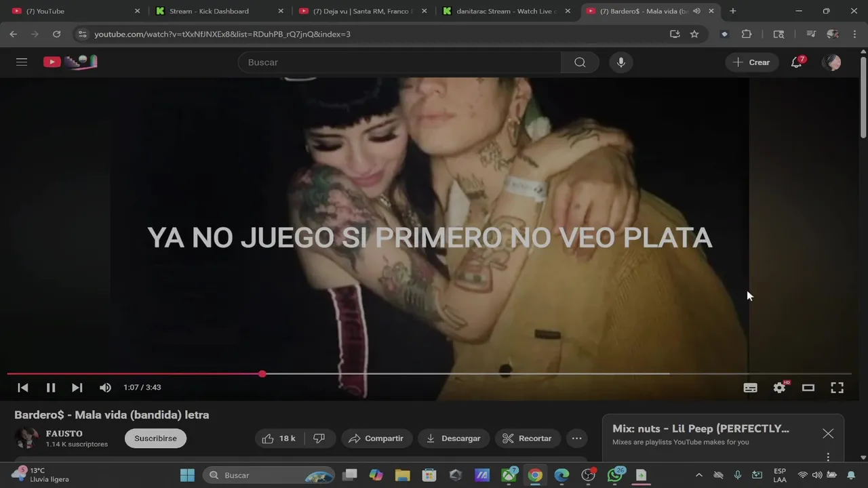View site information icon in address bar

82,34
